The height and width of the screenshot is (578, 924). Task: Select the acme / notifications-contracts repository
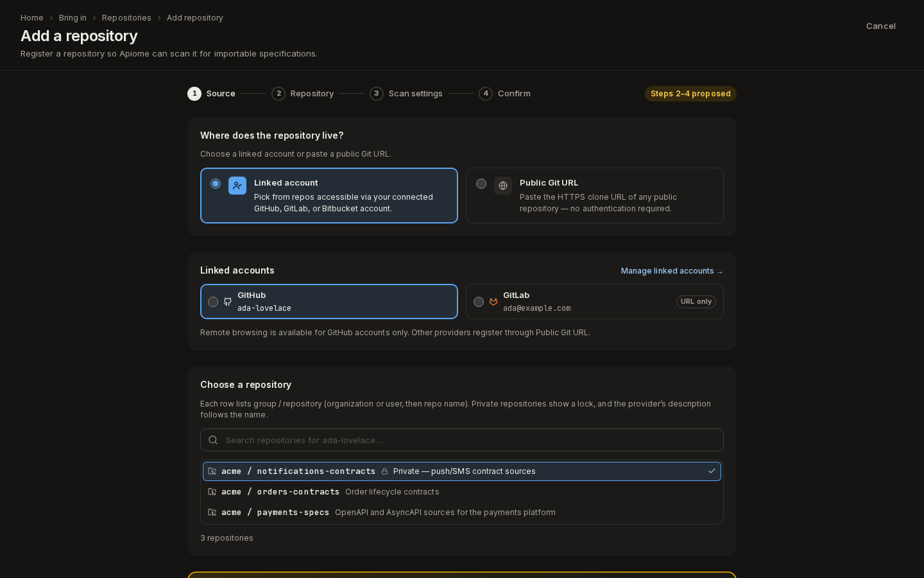(x=462, y=471)
